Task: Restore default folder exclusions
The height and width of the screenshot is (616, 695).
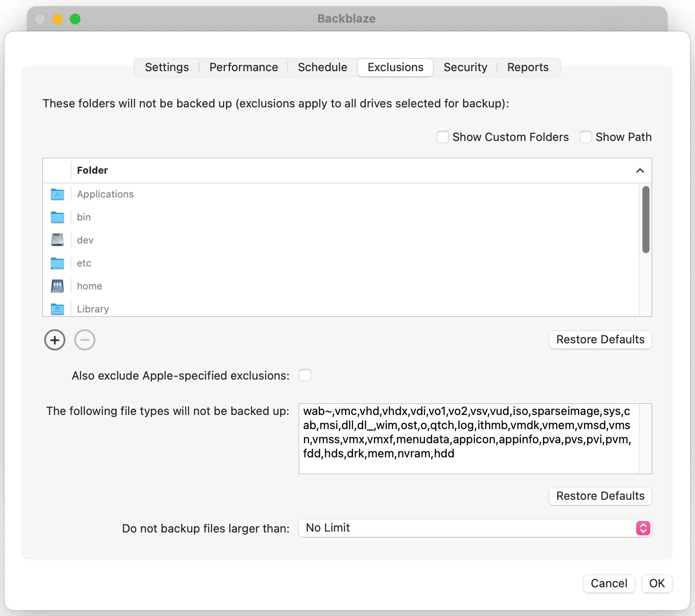Action: pyautogui.click(x=600, y=339)
